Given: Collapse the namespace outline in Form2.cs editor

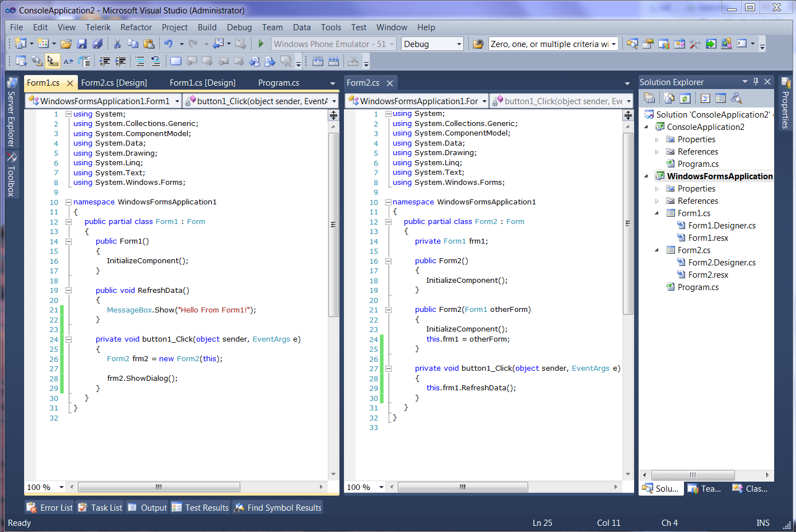Looking at the screenshot, I should 388,202.
